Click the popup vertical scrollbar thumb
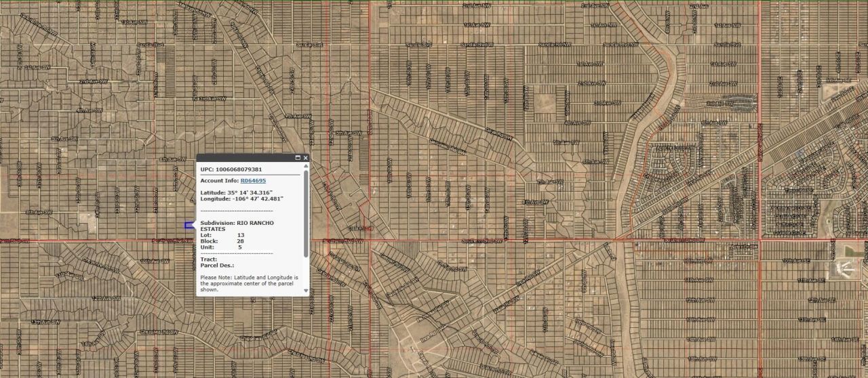Screen dimensions: 868x378 pyautogui.click(x=306, y=213)
